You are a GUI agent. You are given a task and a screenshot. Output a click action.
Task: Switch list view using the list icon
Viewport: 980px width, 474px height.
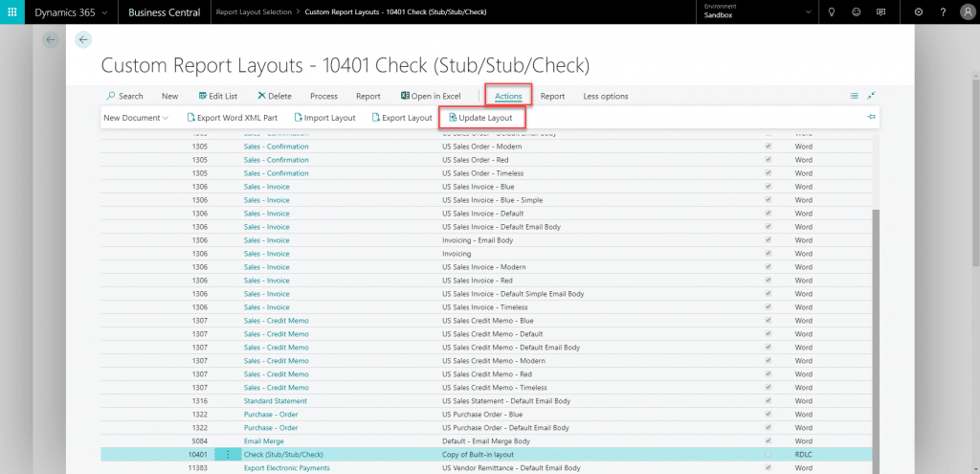click(x=854, y=96)
